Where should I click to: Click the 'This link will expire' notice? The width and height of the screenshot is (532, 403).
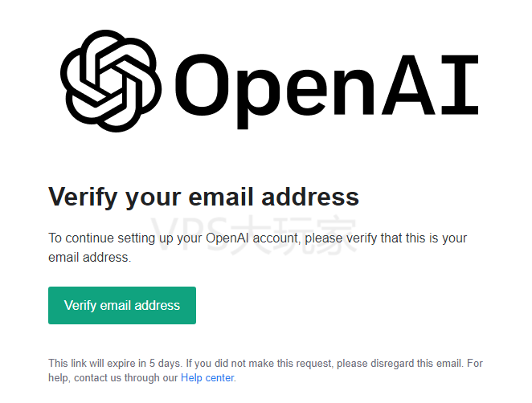265,370
